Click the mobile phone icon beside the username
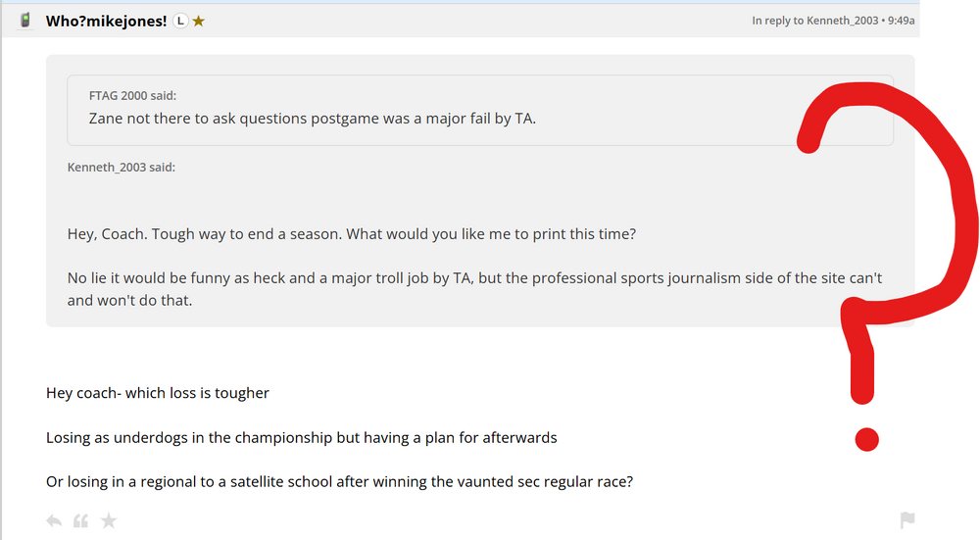The height and width of the screenshot is (540, 980). [25, 21]
